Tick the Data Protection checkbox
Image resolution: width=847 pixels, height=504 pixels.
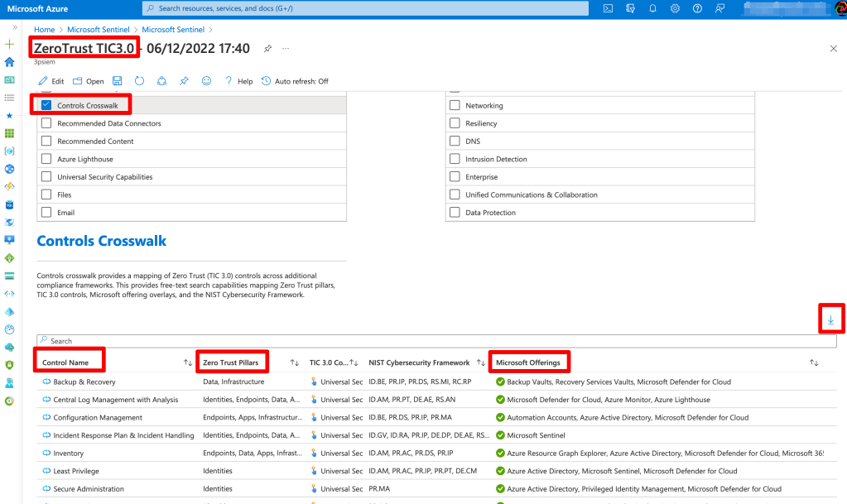coord(455,213)
